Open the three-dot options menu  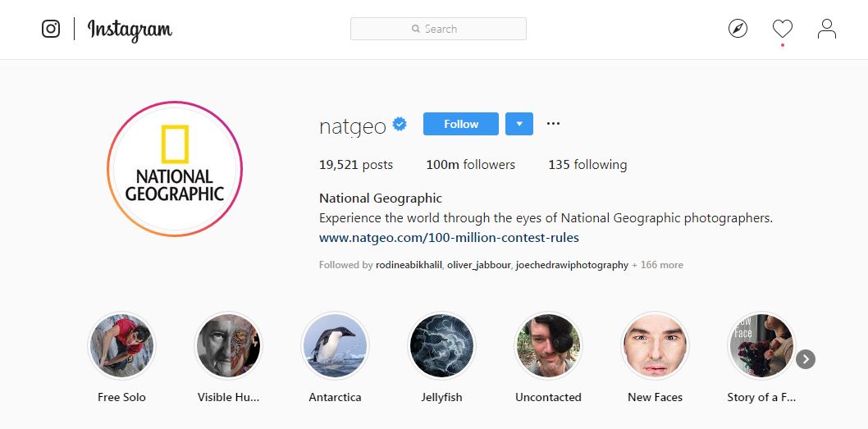(x=553, y=123)
